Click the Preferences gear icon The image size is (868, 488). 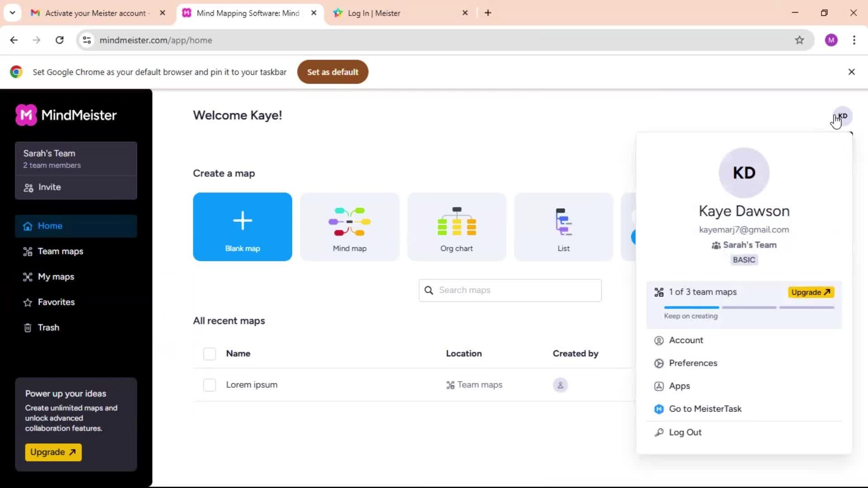pos(659,363)
